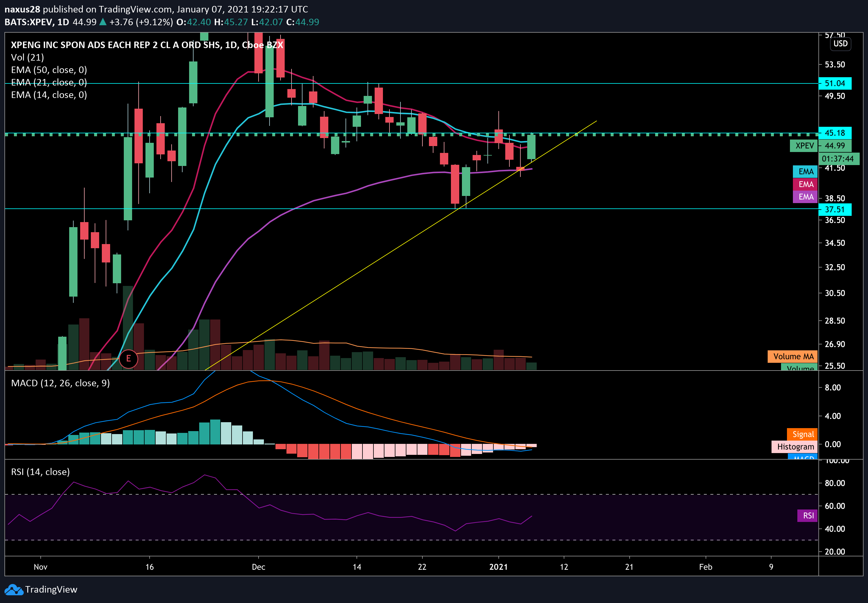Click the 30.50 price axis tick

pyautogui.click(x=835, y=293)
